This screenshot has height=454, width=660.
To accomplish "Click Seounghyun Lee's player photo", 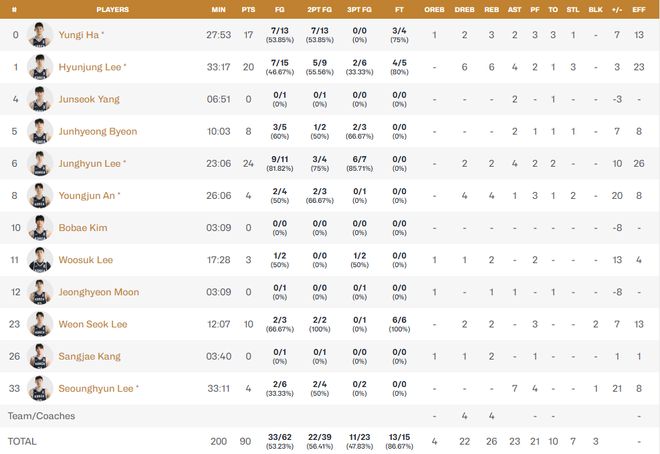I will click(x=40, y=387).
